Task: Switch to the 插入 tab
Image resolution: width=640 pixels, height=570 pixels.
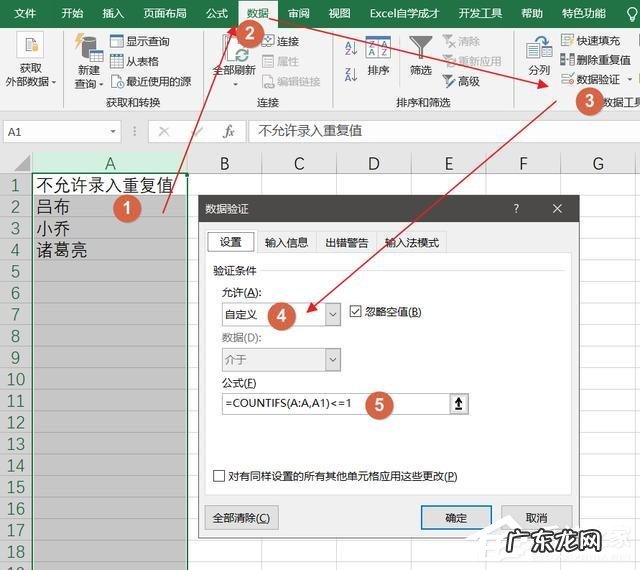Action: tap(113, 13)
